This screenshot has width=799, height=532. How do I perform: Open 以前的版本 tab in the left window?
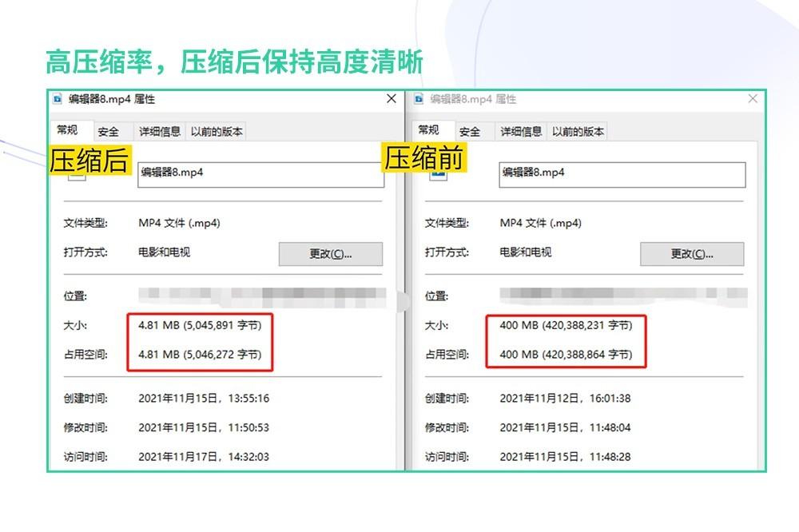coord(217,132)
